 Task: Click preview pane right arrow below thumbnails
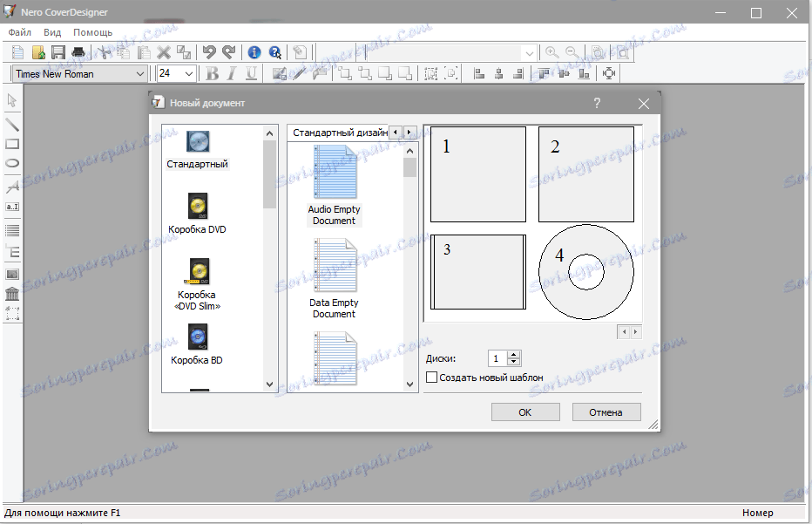click(635, 331)
